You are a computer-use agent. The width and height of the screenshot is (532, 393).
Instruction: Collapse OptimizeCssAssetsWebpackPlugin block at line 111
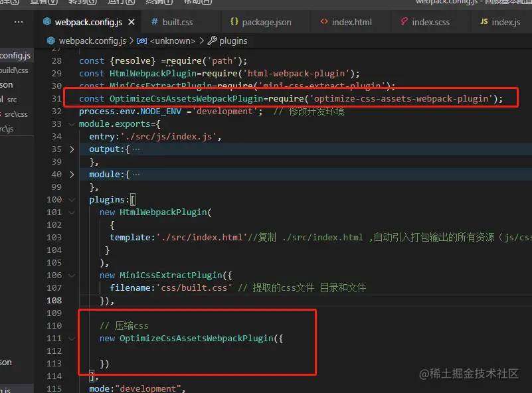[72, 339]
